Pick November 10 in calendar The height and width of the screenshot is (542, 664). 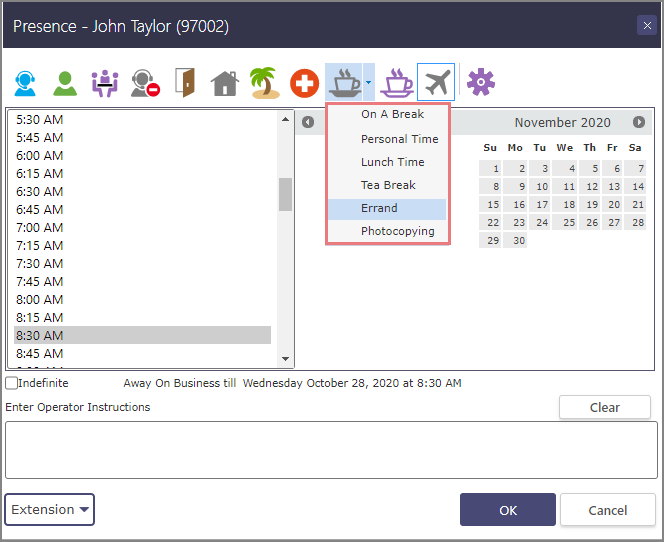tap(539, 186)
